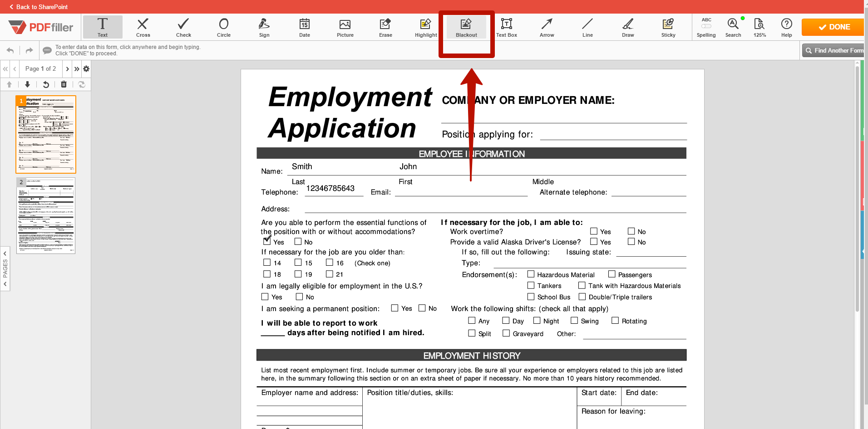Check Yes for work overtime
The image size is (868, 429).
pos(594,231)
